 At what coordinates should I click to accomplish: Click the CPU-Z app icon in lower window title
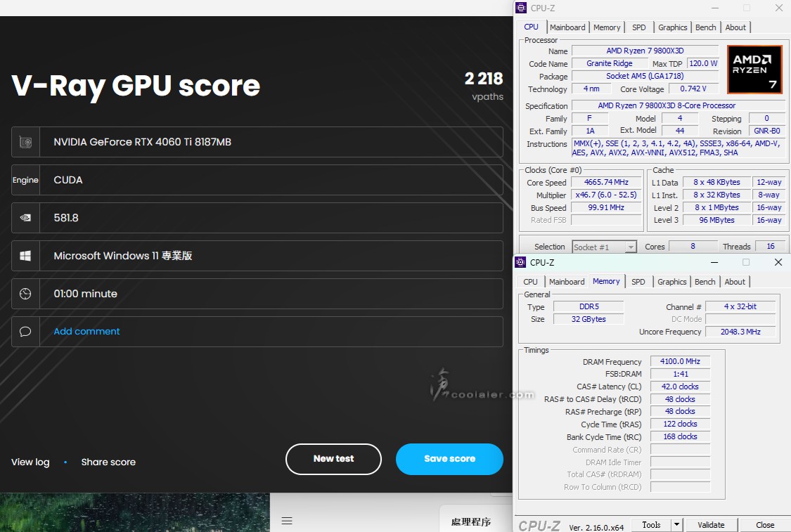tap(520, 262)
